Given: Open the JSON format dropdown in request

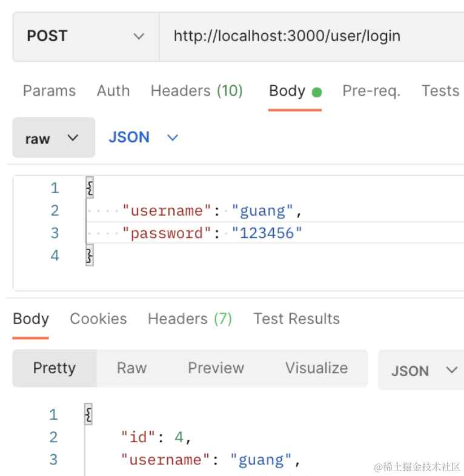Looking at the screenshot, I should [x=144, y=137].
